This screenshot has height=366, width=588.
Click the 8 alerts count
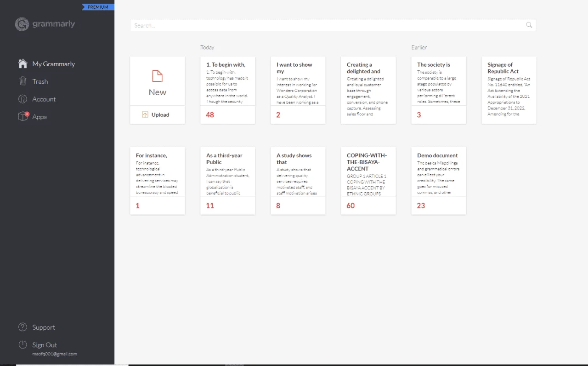click(278, 206)
